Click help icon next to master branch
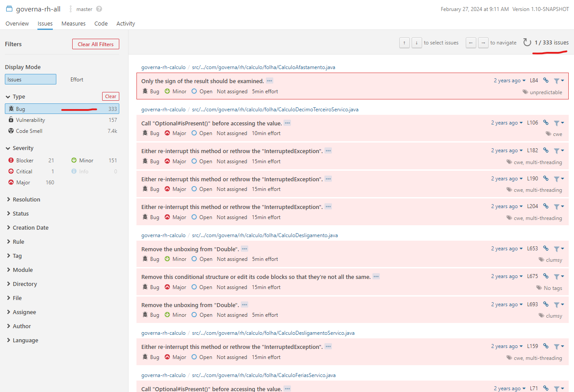 point(99,9)
